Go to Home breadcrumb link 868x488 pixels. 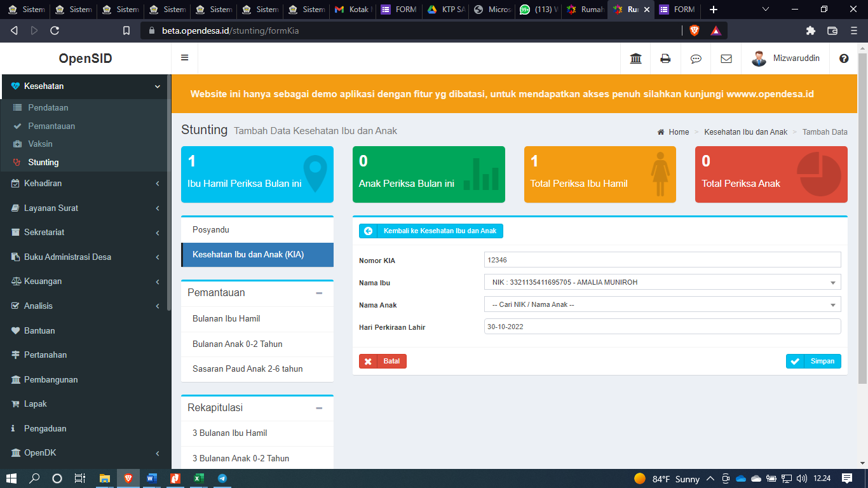tap(673, 132)
